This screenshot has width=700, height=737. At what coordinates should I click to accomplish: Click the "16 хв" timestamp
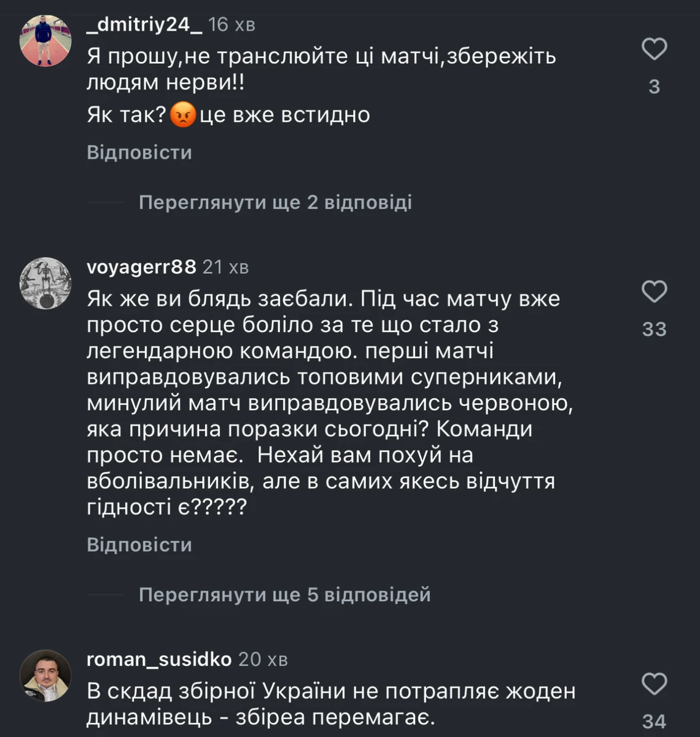point(231,25)
